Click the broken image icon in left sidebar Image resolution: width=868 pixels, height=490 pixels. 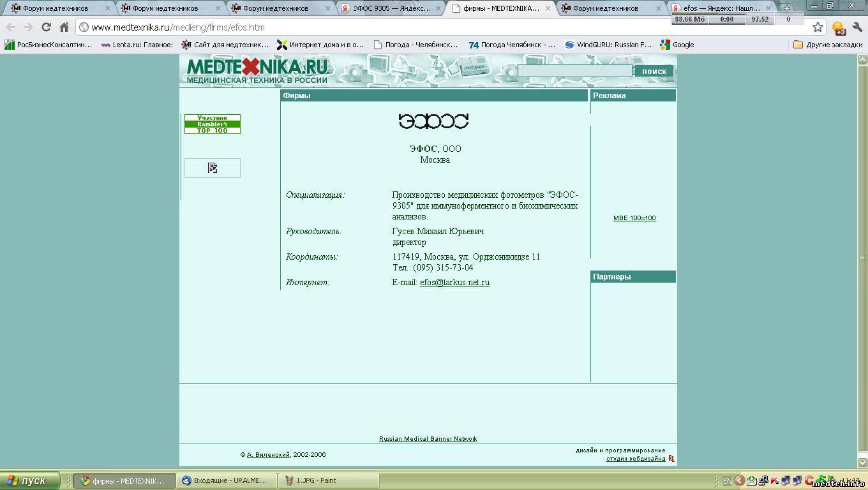click(213, 168)
